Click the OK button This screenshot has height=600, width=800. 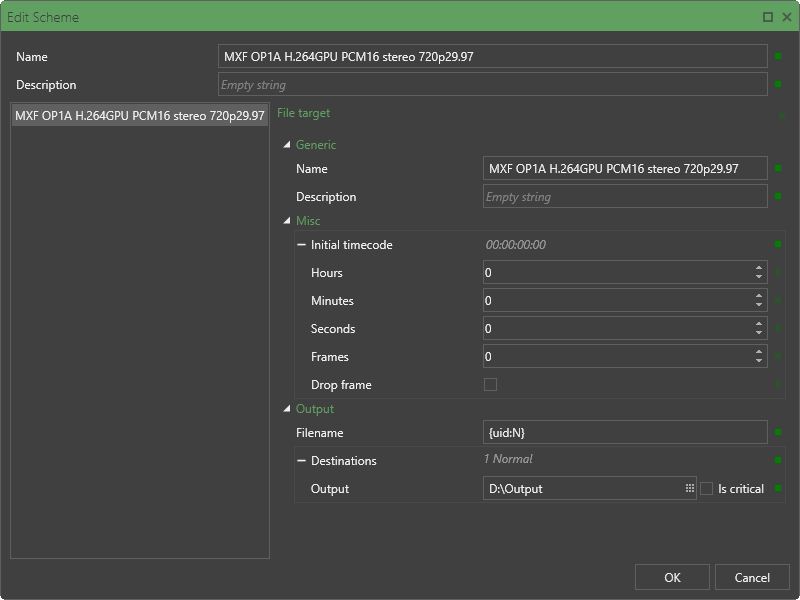tap(672, 577)
